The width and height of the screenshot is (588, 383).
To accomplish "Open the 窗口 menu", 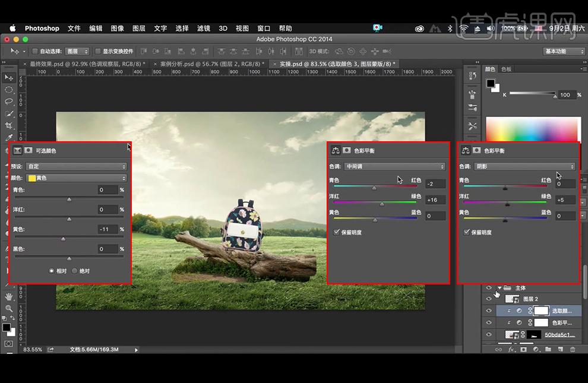I will (264, 29).
